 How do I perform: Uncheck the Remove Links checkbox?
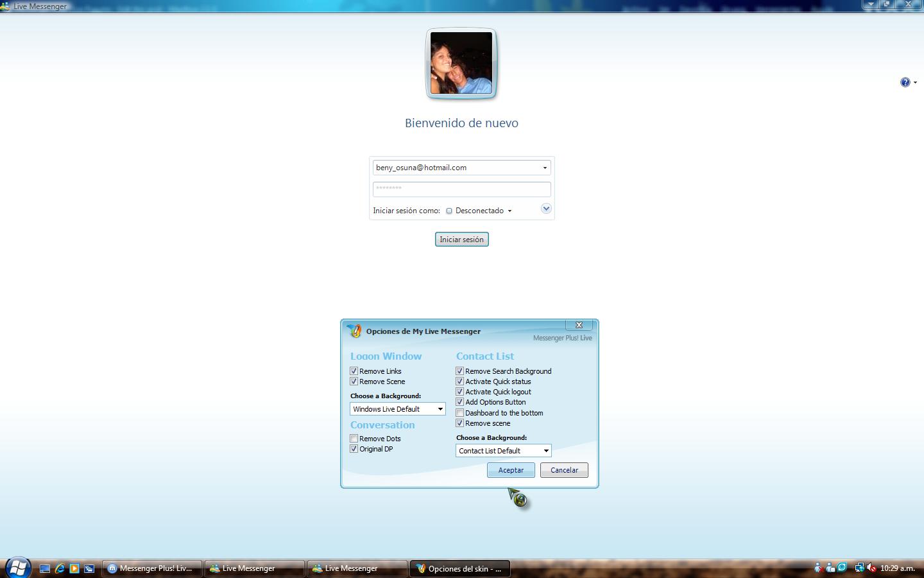point(354,371)
